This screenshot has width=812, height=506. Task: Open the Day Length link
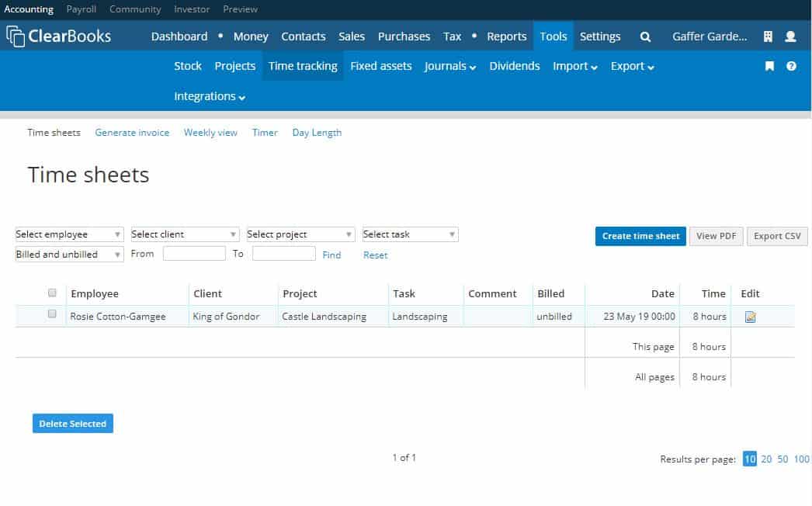click(317, 133)
